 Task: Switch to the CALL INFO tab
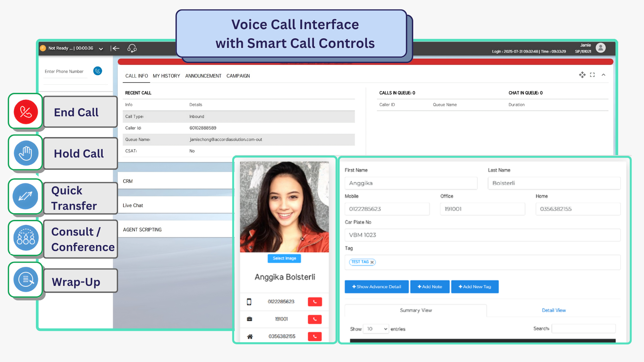coord(137,76)
